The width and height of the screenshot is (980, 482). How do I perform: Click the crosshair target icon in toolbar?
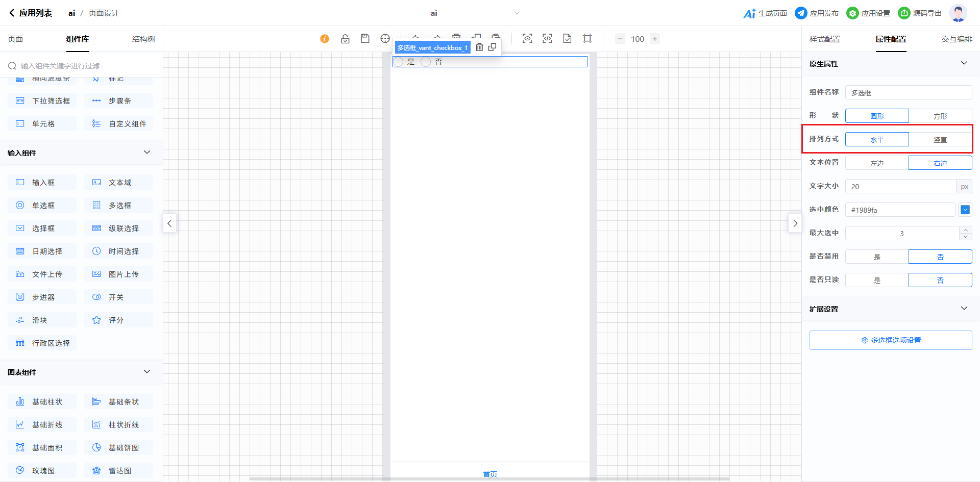tap(385, 39)
